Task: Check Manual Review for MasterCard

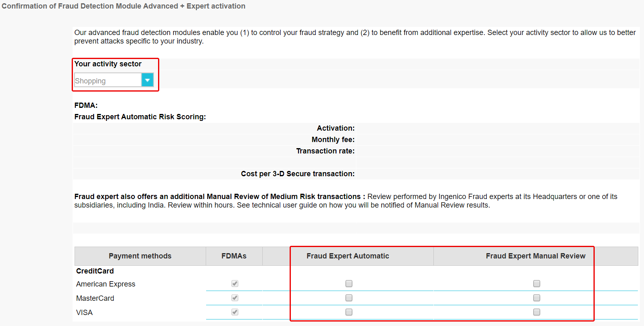Action: point(536,298)
